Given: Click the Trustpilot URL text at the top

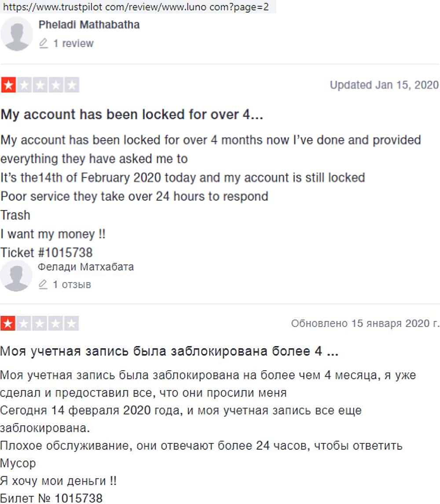Looking at the screenshot, I should pos(136,7).
